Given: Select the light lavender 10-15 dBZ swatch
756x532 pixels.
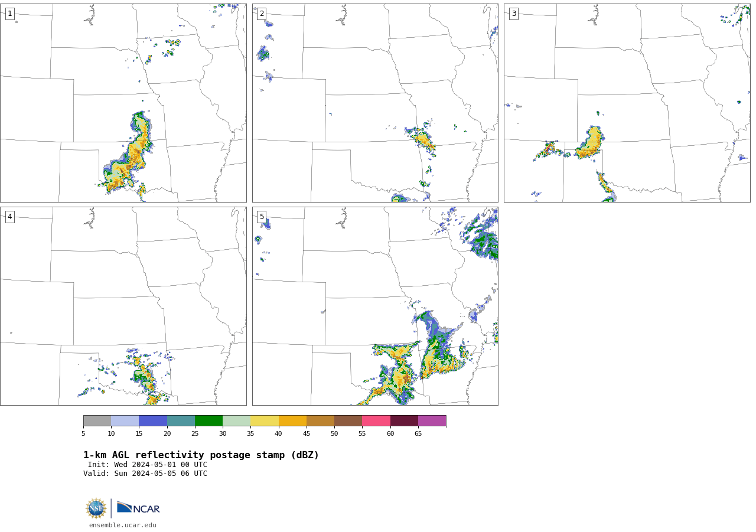Looking at the screenshot, I should tap(125, 421).
